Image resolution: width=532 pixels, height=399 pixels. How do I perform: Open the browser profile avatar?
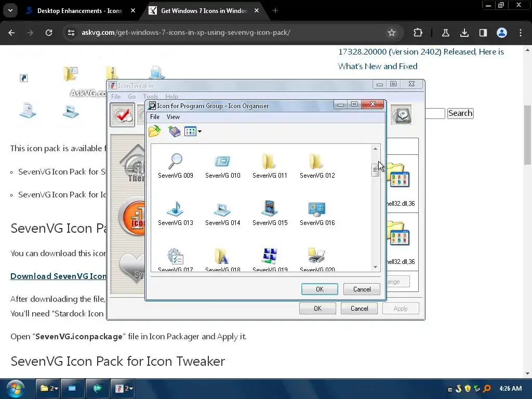pyautogui.click(x=501, y=33)
